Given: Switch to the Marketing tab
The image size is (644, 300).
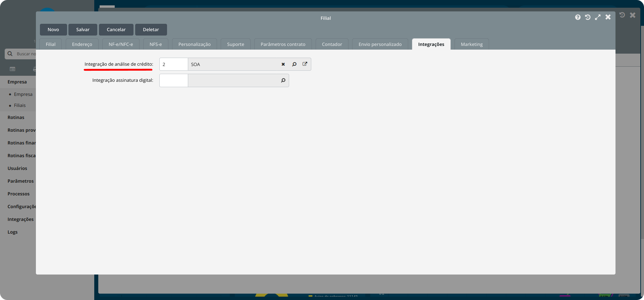Looking at the screenshot, I should tap(472, 44).
